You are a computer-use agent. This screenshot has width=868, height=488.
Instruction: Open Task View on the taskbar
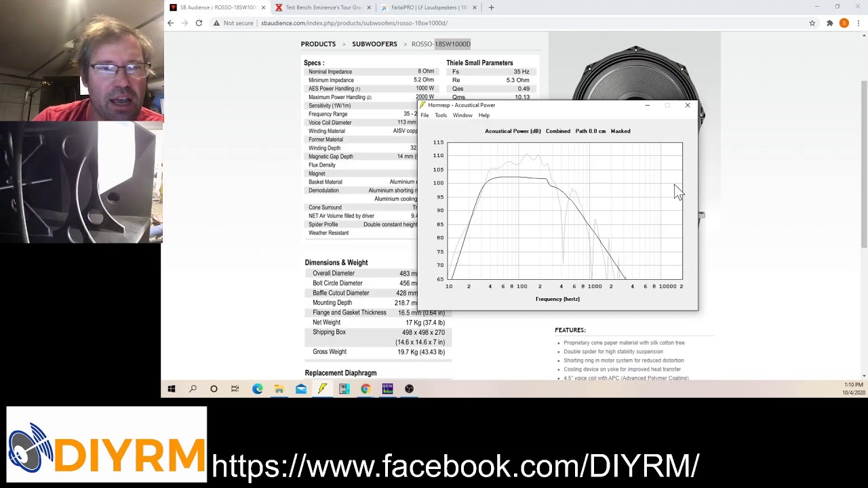[235, 388]
